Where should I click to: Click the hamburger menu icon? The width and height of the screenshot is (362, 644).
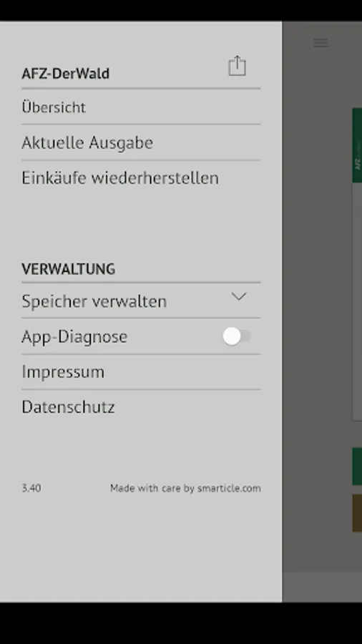[x=321, y=43]
